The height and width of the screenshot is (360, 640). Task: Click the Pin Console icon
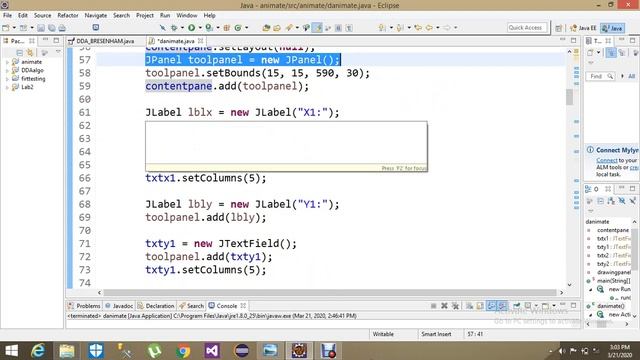coord(517,306)
